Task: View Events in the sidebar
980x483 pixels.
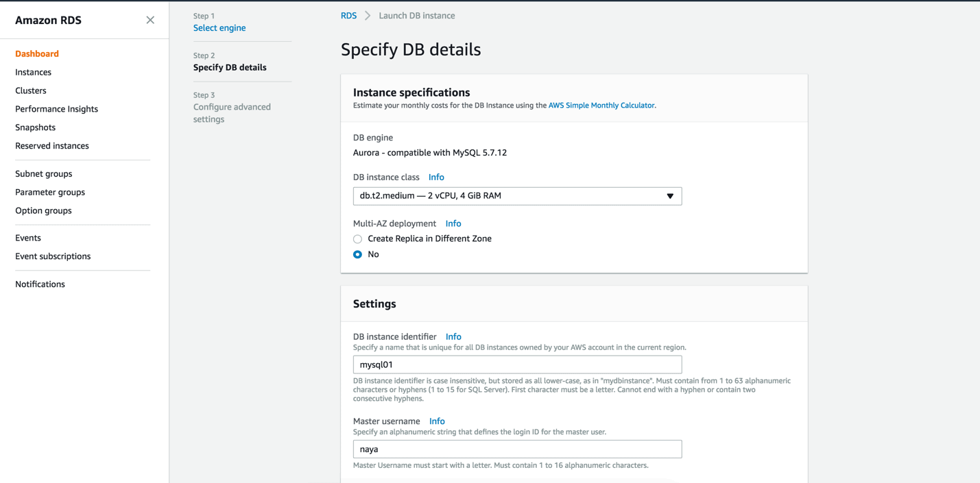Action: (x=28, y=238)
